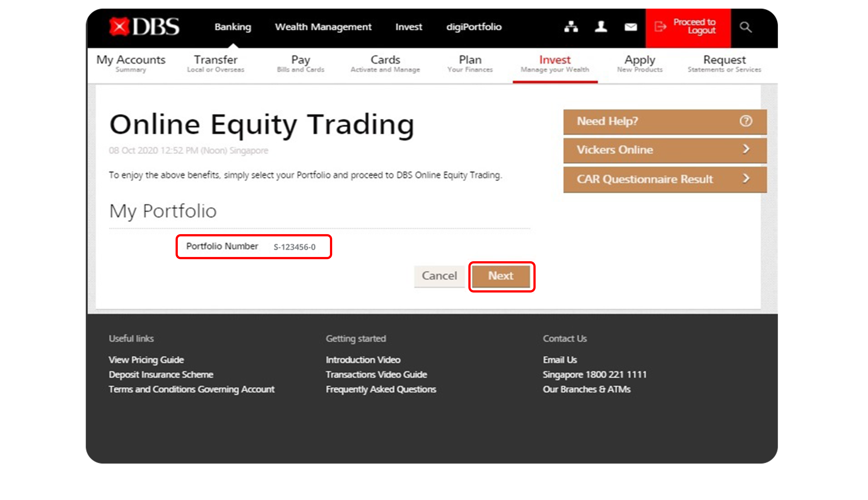Click the Useful links footer heading
This screenshot has width=868, height=500.
click(x=131, y=338)
